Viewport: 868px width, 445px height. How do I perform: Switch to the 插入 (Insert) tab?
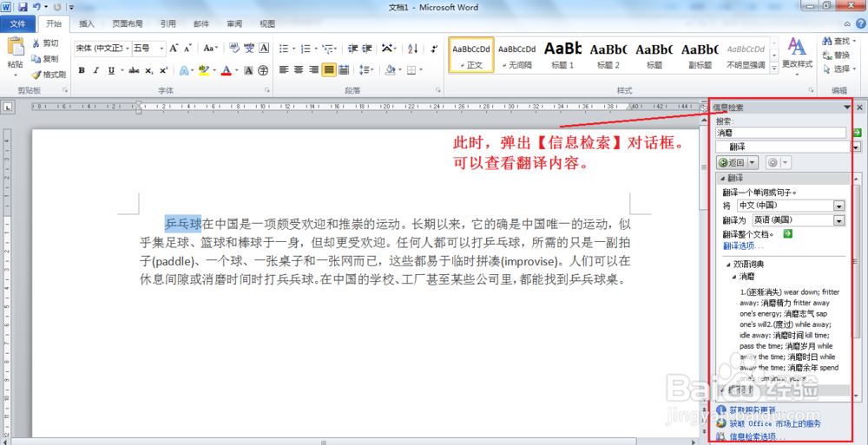pos(87,23)
